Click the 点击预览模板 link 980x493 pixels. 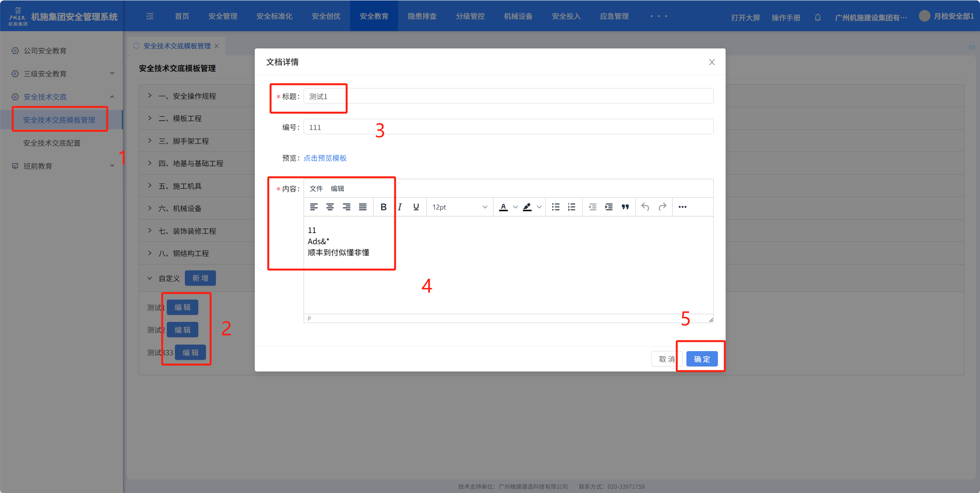pyautogui.click(x=325, y=158)
